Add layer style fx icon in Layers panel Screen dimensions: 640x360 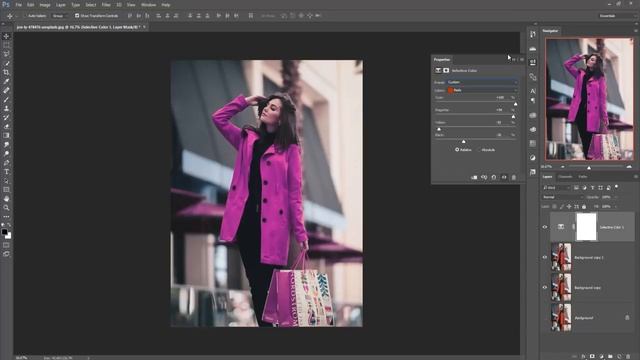coord(583,356)
